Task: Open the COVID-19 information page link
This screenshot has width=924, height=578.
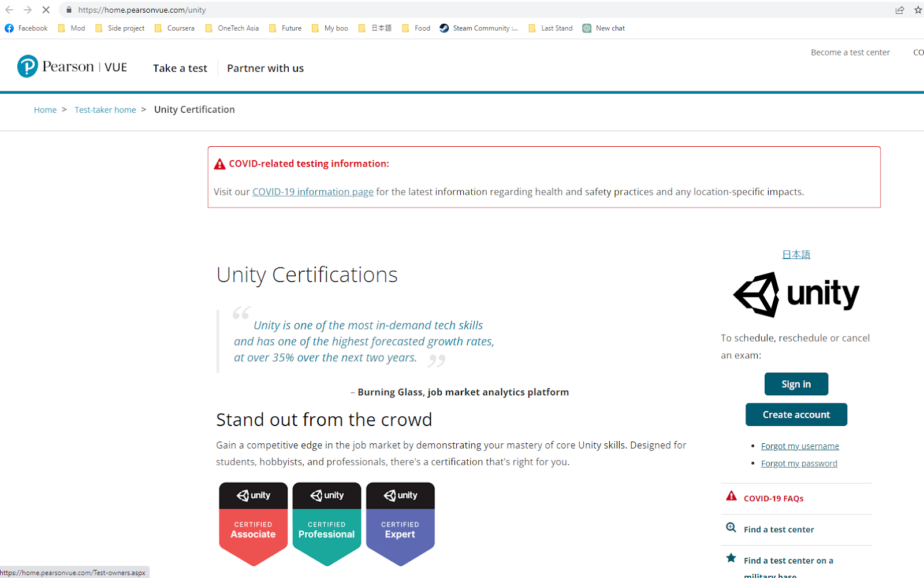Action: [x=313, y=192]
